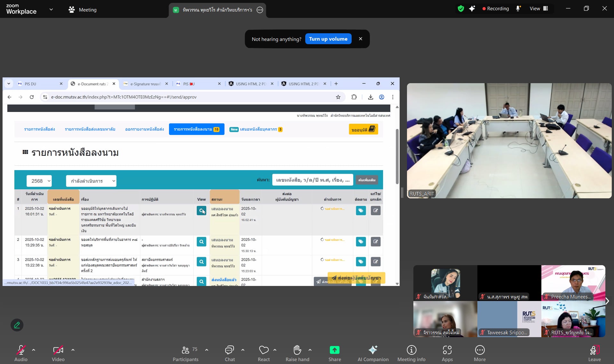Click the annotate pencil icon
614x364 pixels.
(17, 325)
